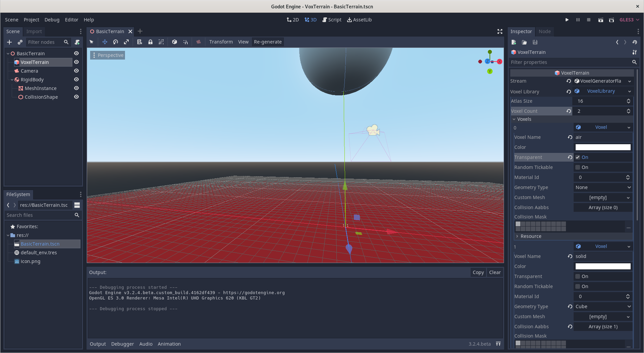Create a new resource in the Inspector
Viewport: 644px width, 353px height.
(513, 42)
